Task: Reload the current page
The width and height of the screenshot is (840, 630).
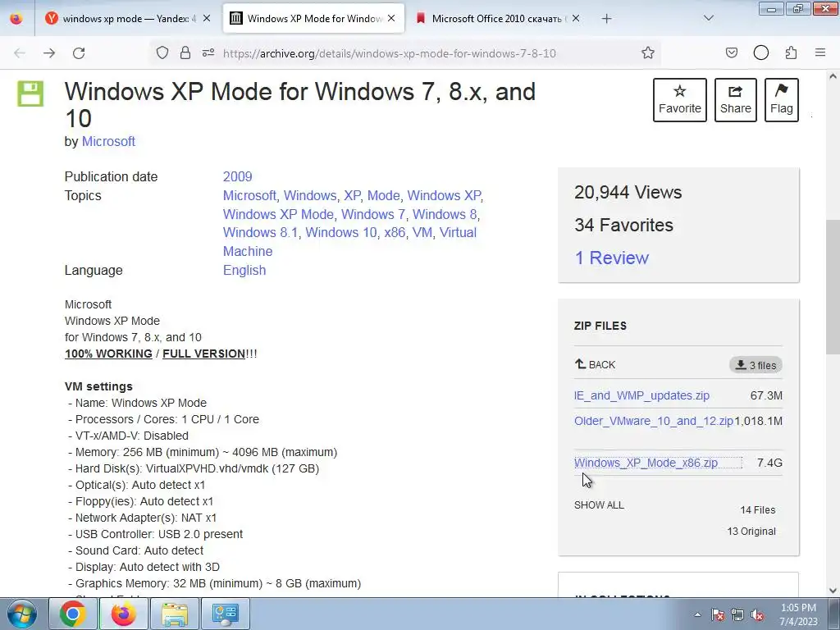Action: point(79,53)
